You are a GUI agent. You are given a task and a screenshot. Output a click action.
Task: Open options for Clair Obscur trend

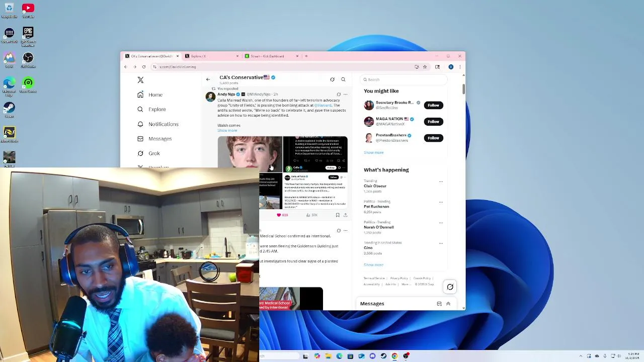click(x=441, y=182)
